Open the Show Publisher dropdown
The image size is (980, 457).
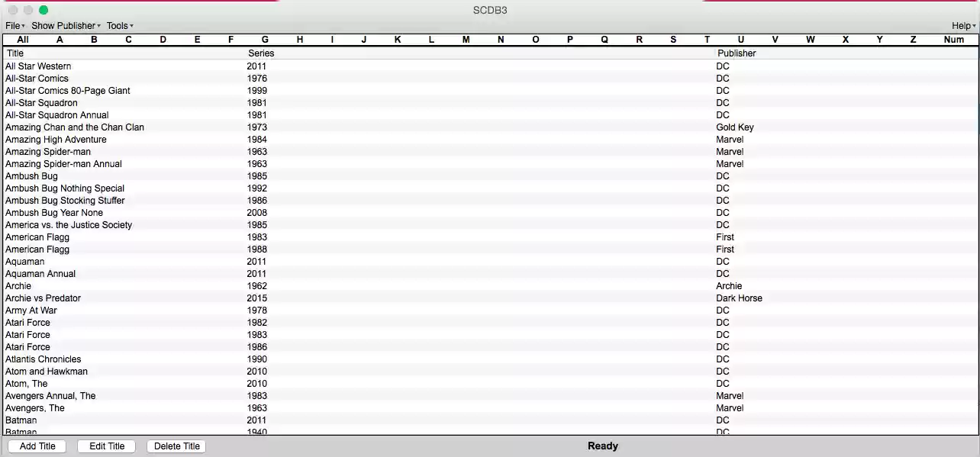tap(66, 26)
